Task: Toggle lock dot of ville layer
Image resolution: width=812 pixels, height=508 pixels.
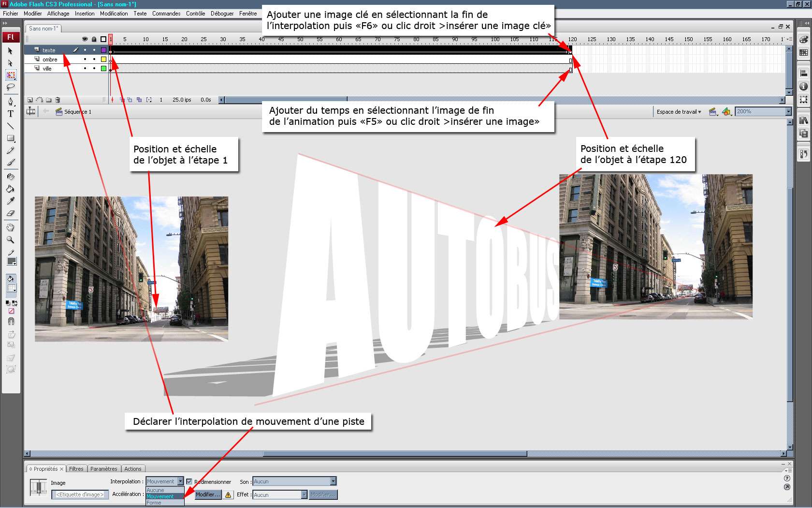Action: click(94, 69)
